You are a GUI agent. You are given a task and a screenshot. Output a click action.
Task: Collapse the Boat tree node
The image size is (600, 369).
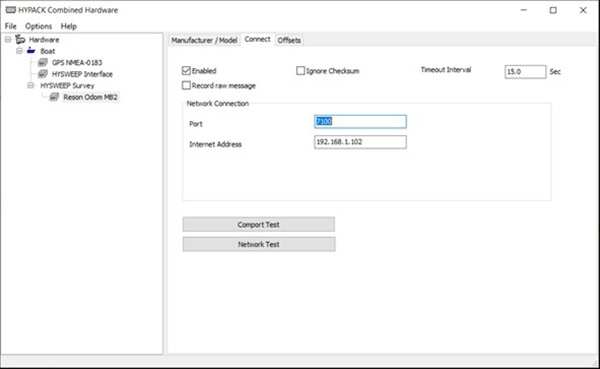19,51
